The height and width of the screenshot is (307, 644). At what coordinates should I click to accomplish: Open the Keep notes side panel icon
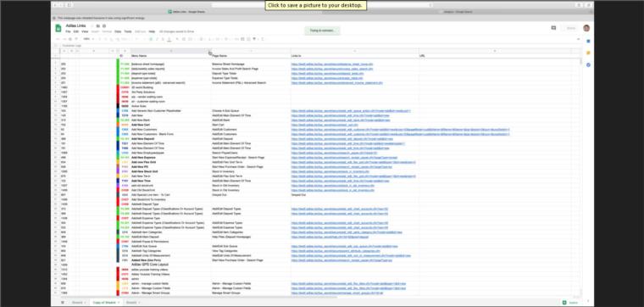[x=588, y=53]
